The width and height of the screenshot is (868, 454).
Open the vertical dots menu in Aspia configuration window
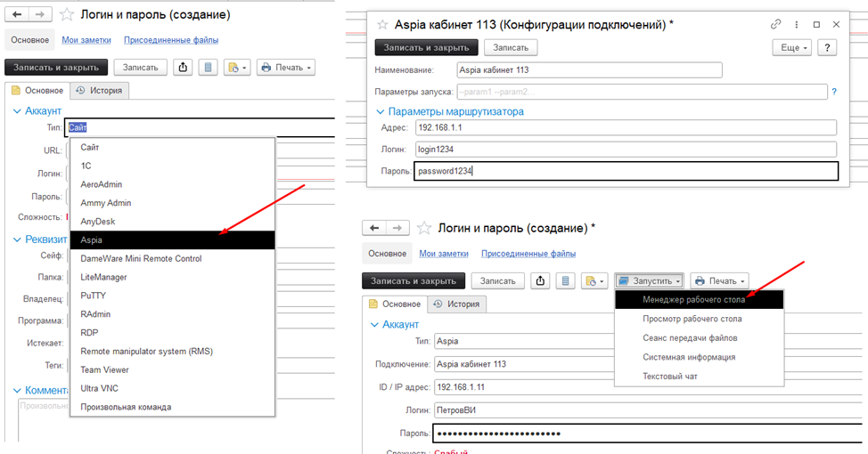(796, 24)
